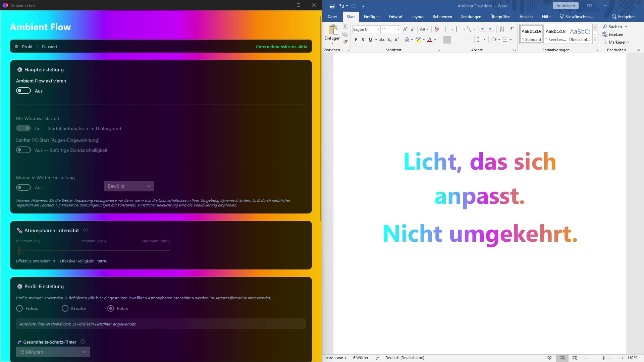Select the Kreativ profile radio button

65,308
